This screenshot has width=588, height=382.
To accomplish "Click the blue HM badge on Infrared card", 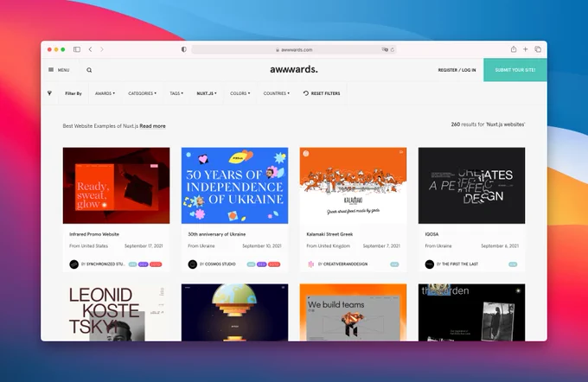I will click(133, 264).
